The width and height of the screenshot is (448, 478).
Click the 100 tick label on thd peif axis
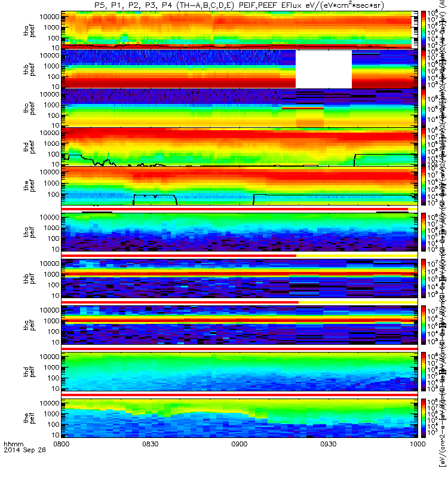coord(53,378)
